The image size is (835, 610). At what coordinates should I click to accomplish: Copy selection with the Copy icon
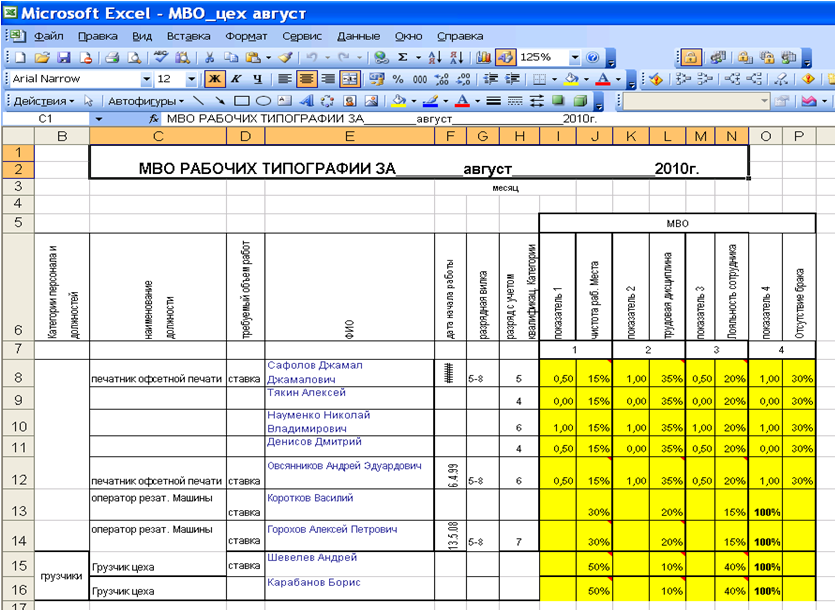tap(231, 58)
